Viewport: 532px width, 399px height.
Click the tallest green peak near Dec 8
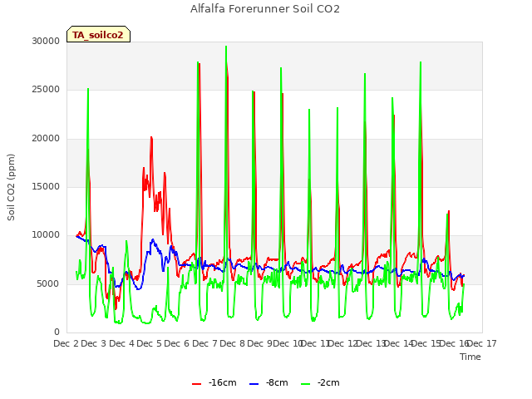coord(226,47)
